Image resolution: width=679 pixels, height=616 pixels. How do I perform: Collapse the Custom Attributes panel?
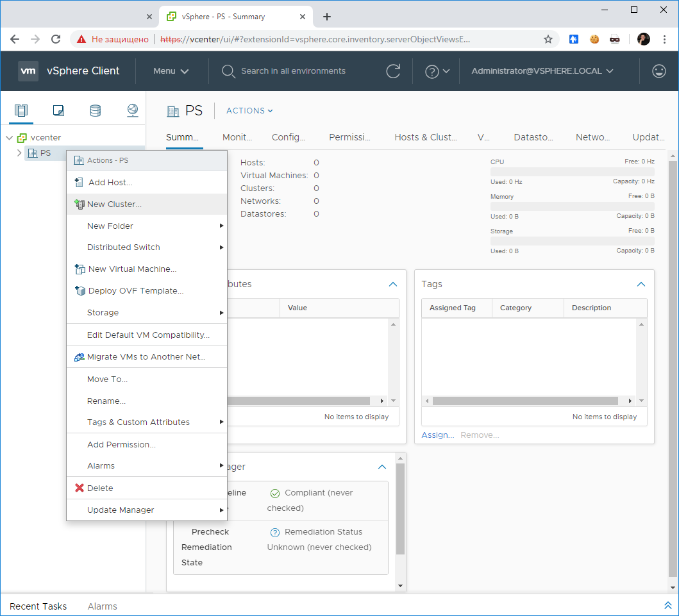[x=393, y=285]
